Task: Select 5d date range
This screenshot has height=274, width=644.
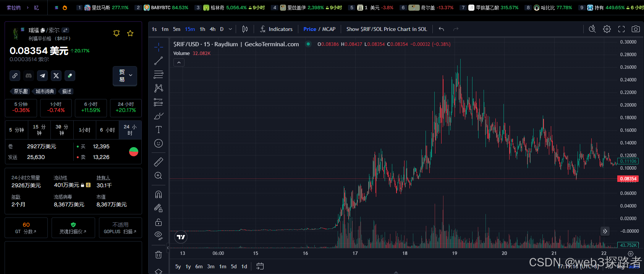Action: (234, 266)
